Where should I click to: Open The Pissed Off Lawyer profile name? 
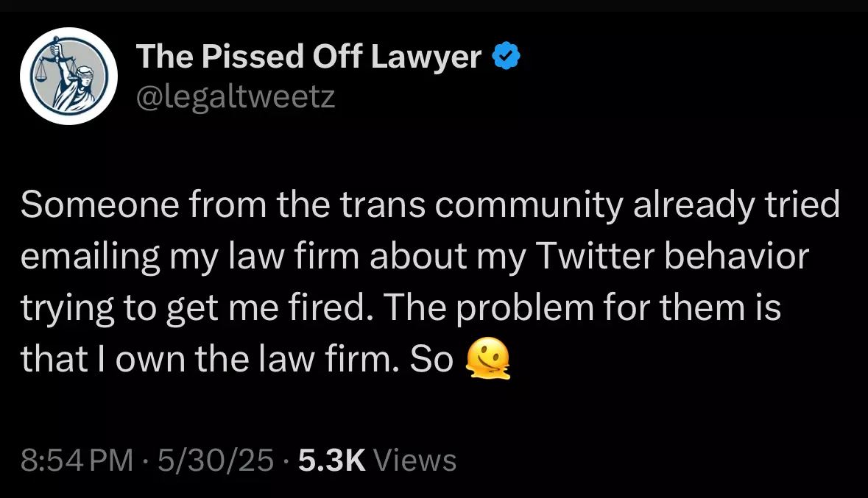coord(309,57)
